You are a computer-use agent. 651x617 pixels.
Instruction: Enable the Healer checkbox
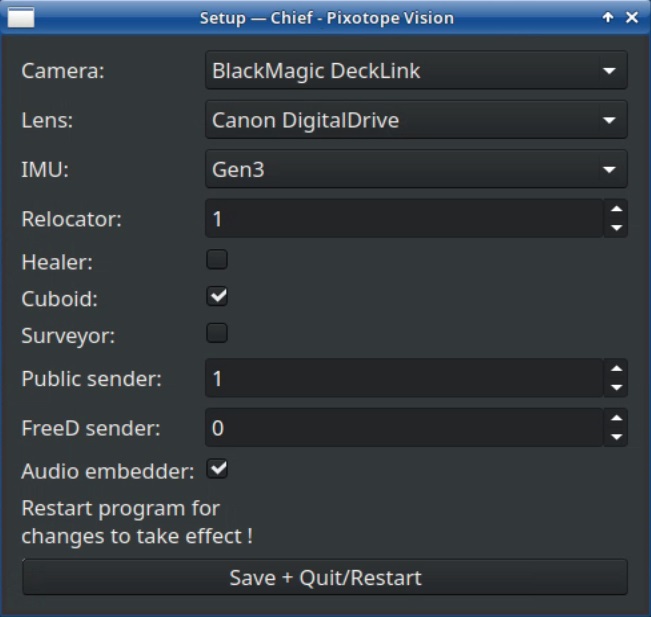tap(217, 260)
